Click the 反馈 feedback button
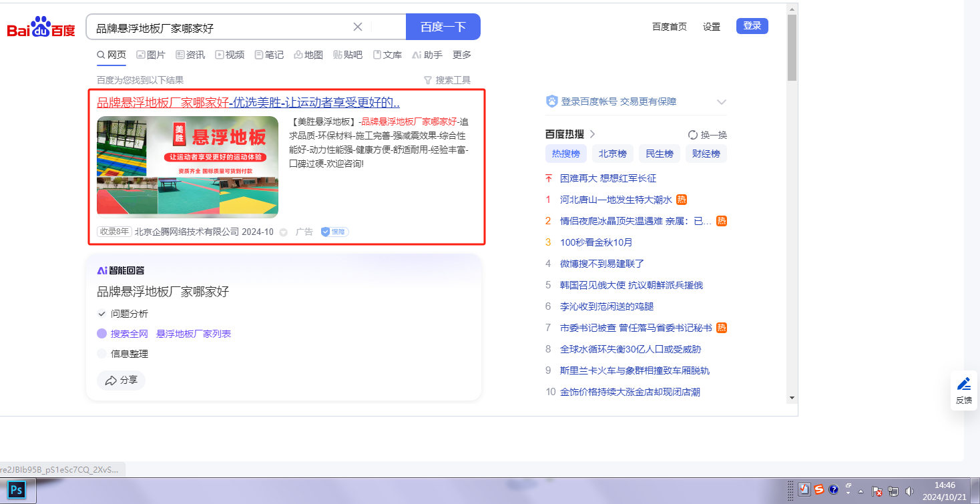980x504 pixels. pyautogui.click(x=964, y=391)
